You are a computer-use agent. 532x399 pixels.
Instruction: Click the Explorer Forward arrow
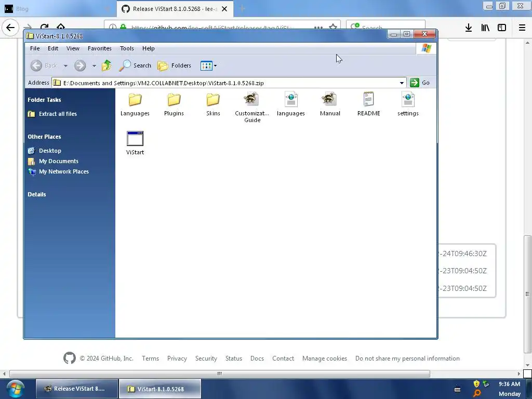[x=80, y=65]
